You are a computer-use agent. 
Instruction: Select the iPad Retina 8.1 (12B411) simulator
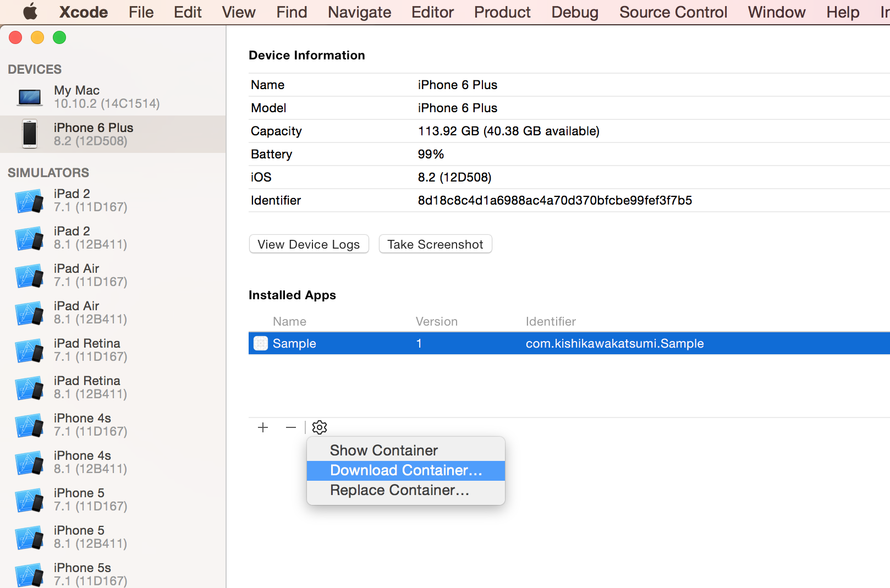(x=113, y=387)
